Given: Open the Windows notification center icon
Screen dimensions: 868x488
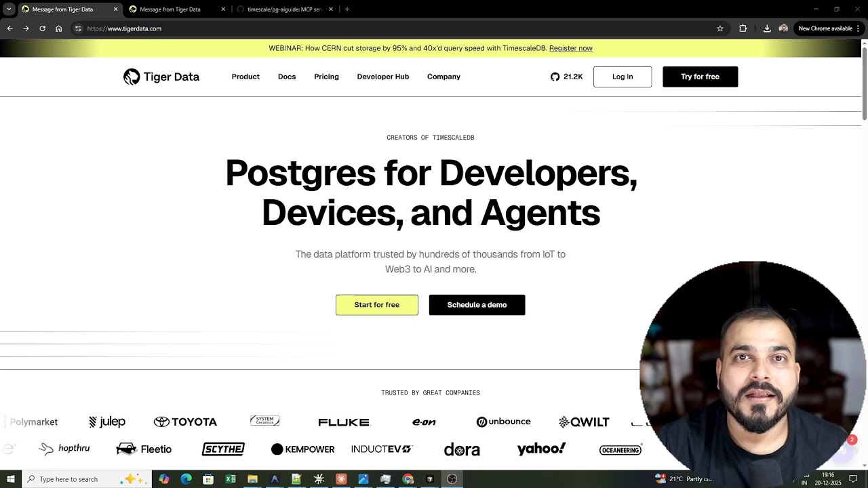Looking at the screenshot, I should tap(853, 479).
